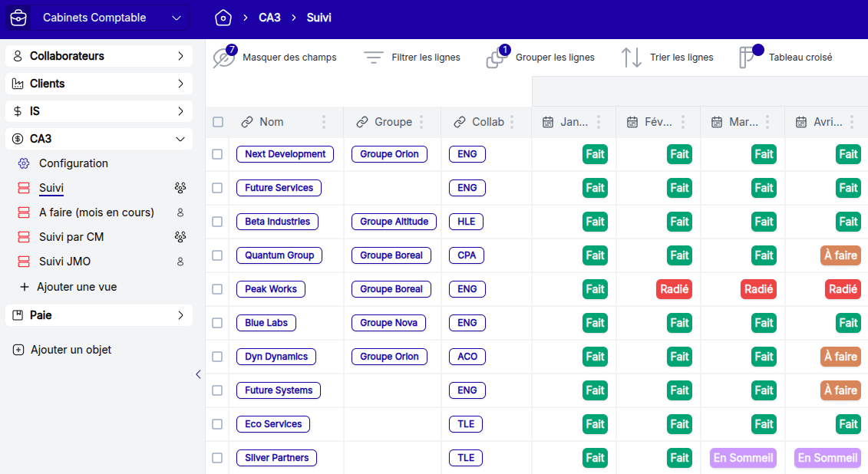
Task: Open the Suivi par CM view
Action: [71, 237]
